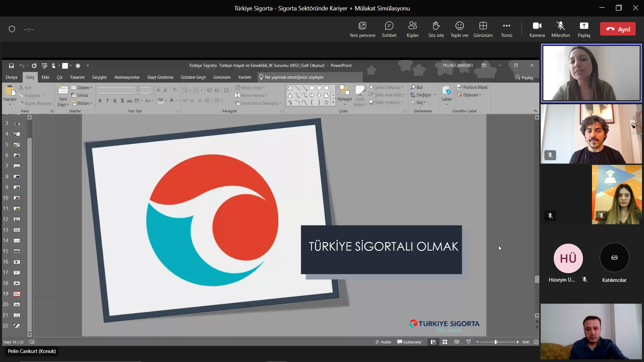
Task: Click the Yapıştır paste button
Action: pos(10,95)
